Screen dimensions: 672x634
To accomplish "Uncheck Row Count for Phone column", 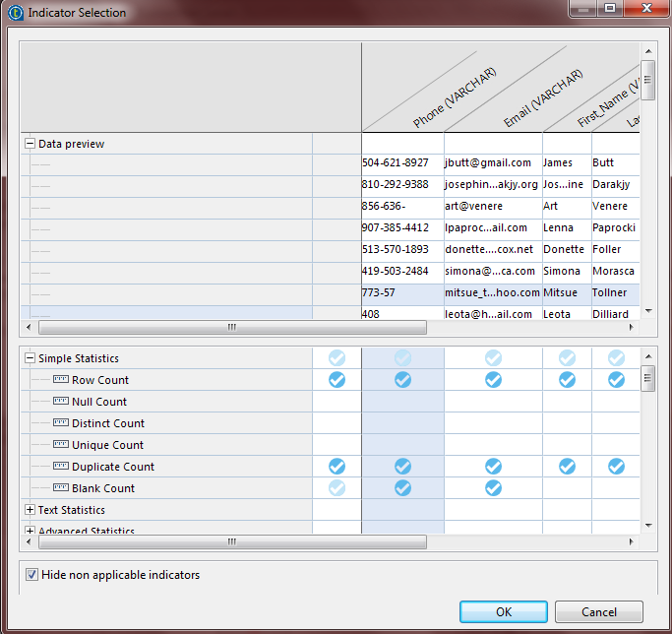I will (x=402, y=380).
